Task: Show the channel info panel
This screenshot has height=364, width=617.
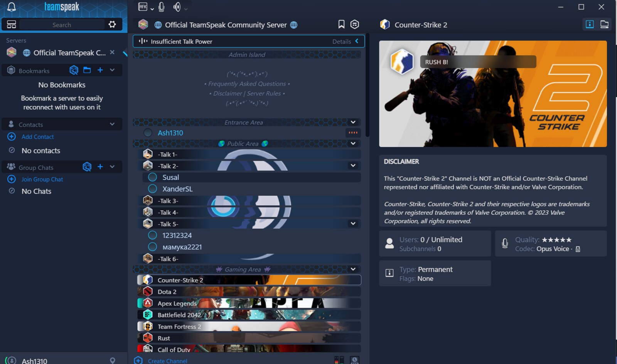Action: 590,25
